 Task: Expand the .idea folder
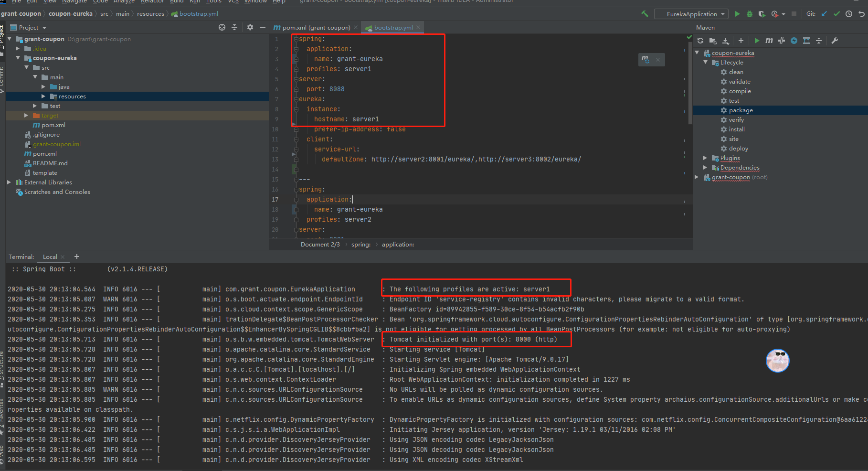coord(18,48)
